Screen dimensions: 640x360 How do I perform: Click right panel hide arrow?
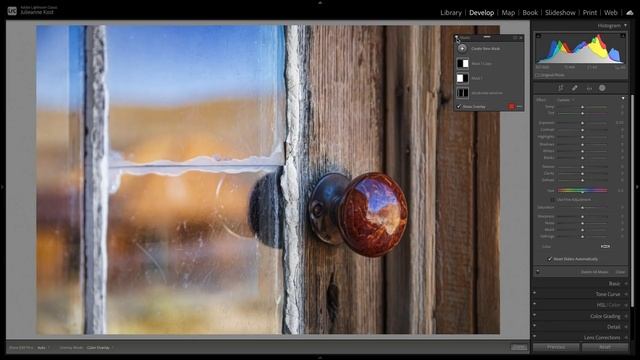click(637, 187)
